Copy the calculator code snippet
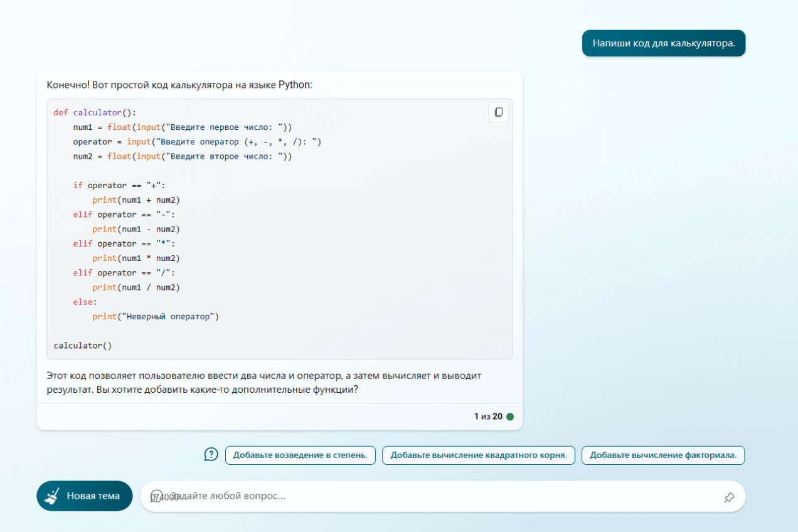This screenshot has height=532, width=798. 499,112
